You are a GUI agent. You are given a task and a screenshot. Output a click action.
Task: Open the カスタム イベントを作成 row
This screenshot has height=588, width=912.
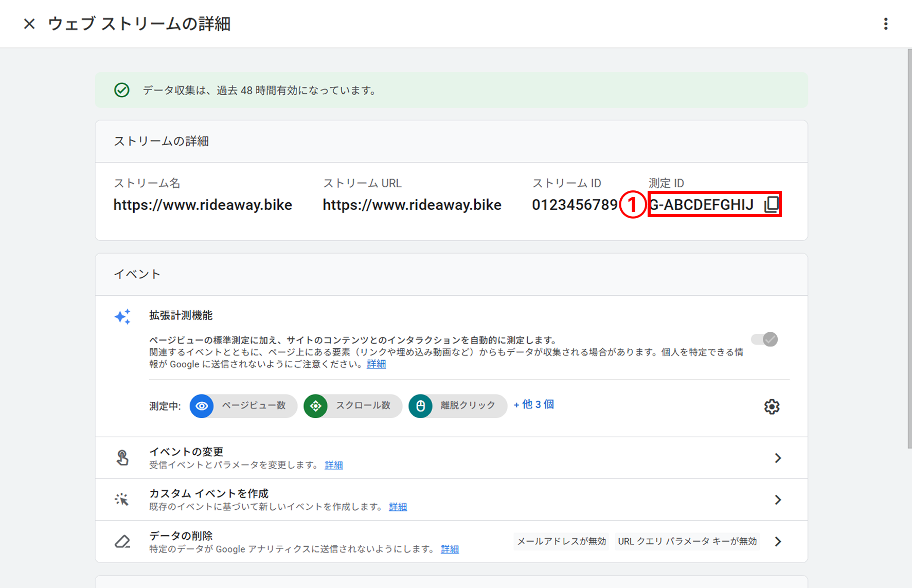451,500
